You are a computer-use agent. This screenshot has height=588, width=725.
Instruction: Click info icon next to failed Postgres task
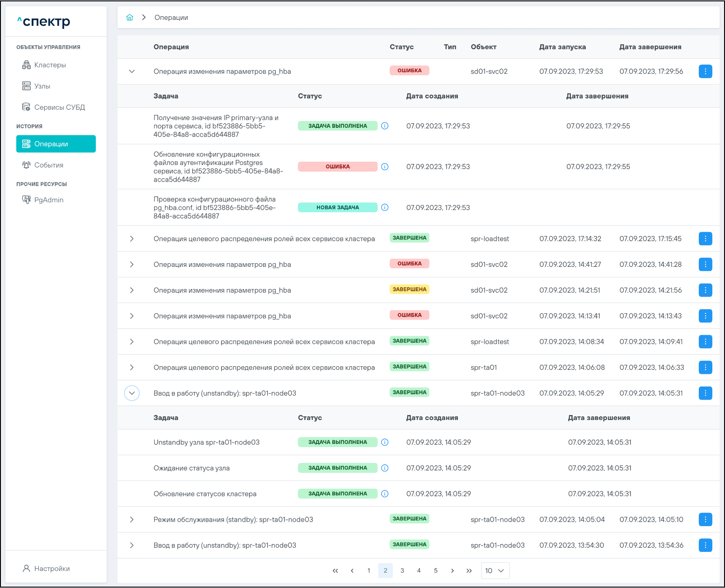click(385, 167)
